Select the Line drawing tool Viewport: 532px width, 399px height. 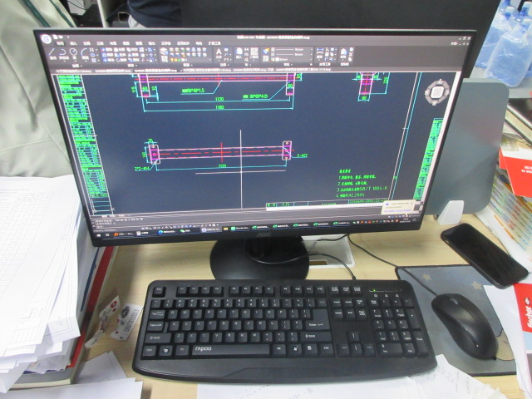tap(52, 53)
